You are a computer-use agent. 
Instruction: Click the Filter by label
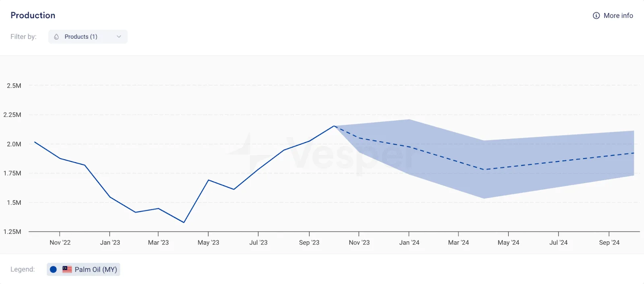[23, 37]
